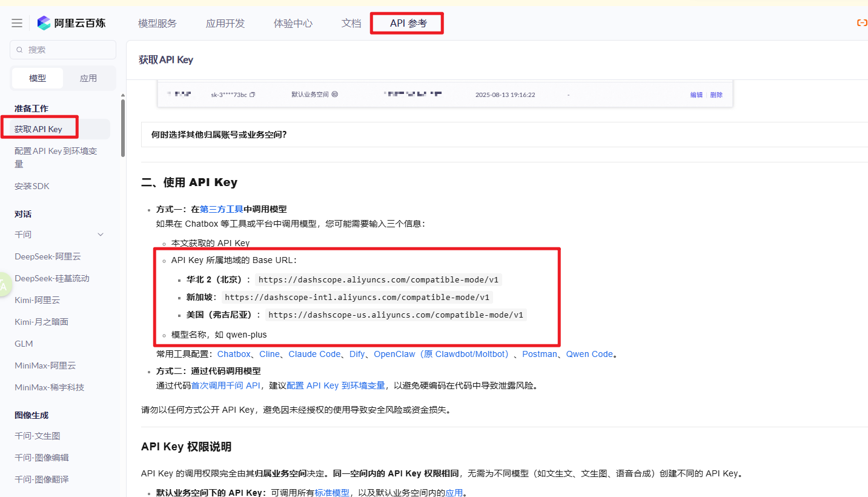Click the 模型名称，如 qwen-plus line
868x497 pixels.
point(219,335)
